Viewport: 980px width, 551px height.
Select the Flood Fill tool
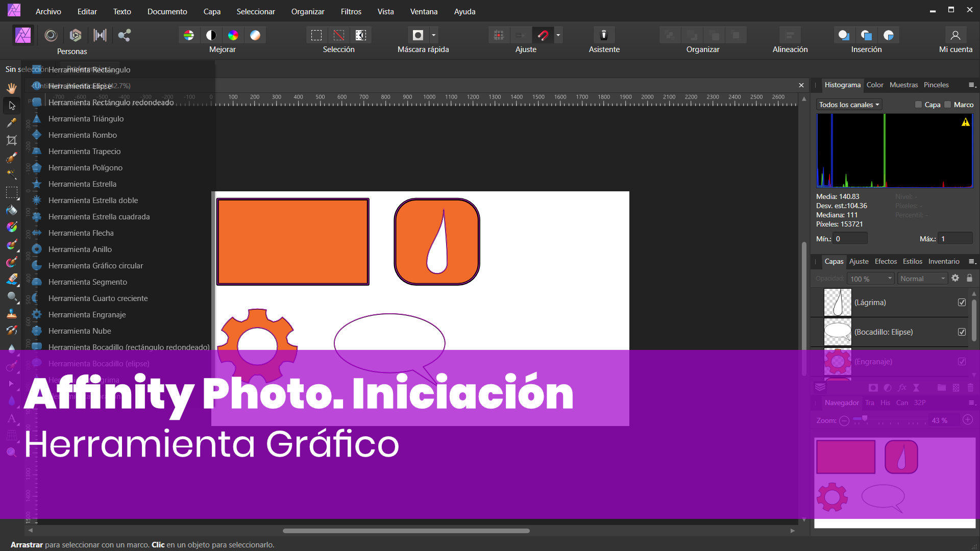tap(12, 210)
